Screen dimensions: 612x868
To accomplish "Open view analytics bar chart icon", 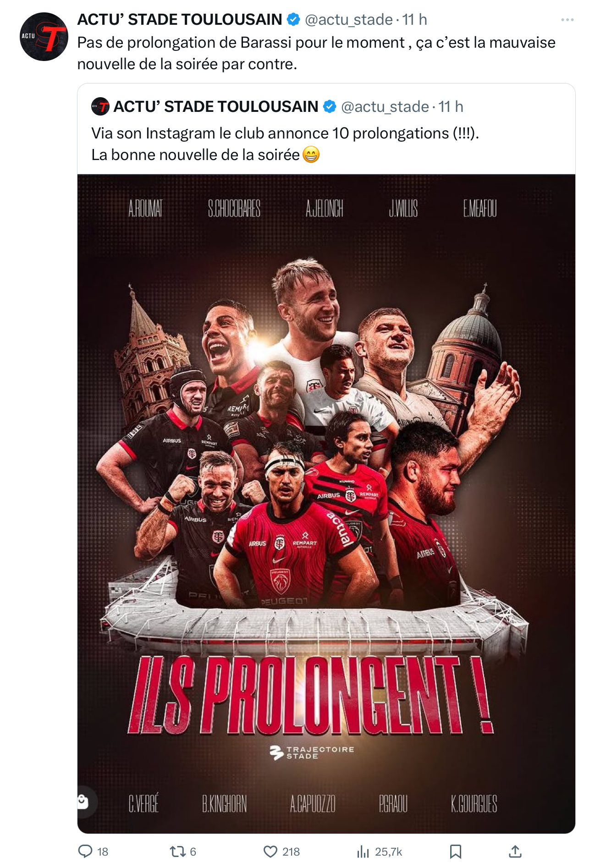I will (363, 851).
